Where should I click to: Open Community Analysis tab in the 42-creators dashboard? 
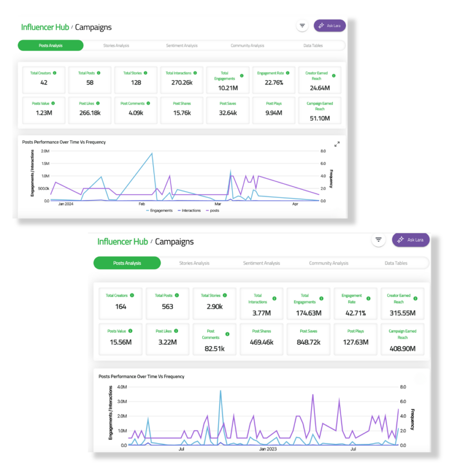coord(247,46)
